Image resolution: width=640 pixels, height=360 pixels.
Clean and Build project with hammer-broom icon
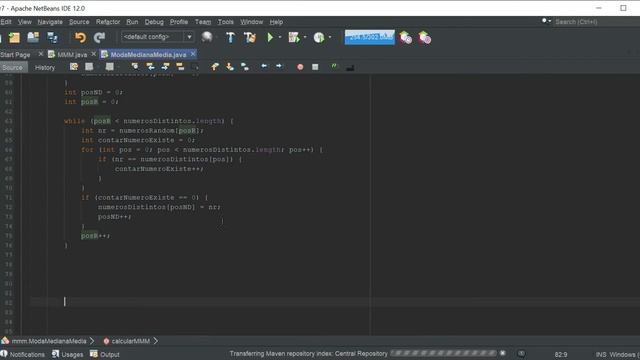pos(250,38)
